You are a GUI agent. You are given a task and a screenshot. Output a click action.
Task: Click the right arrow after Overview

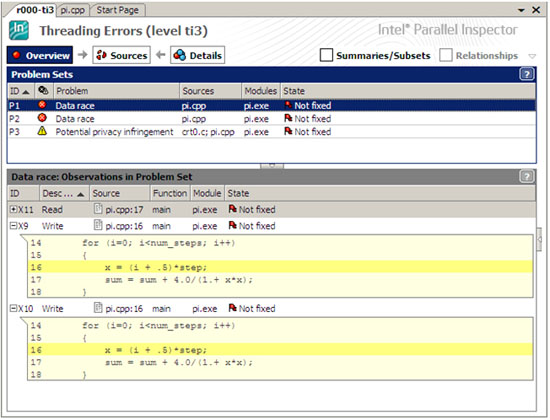point(83,55)
